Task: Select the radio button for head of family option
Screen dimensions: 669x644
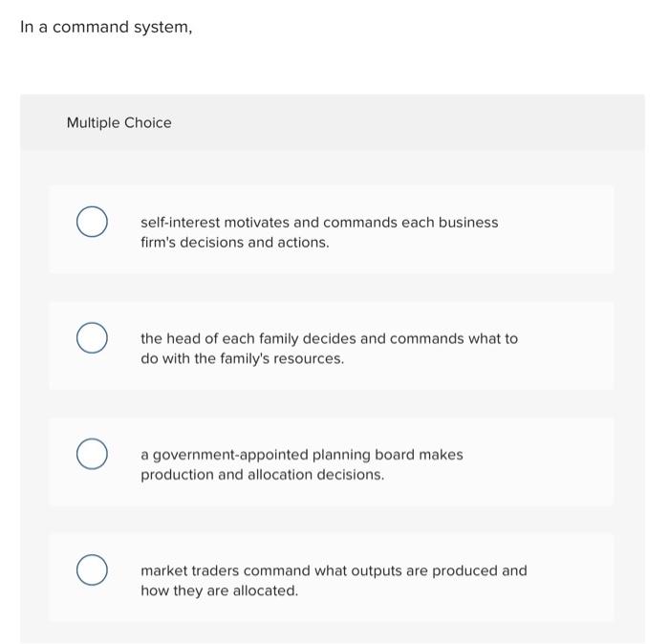Action: click(92, 339)
